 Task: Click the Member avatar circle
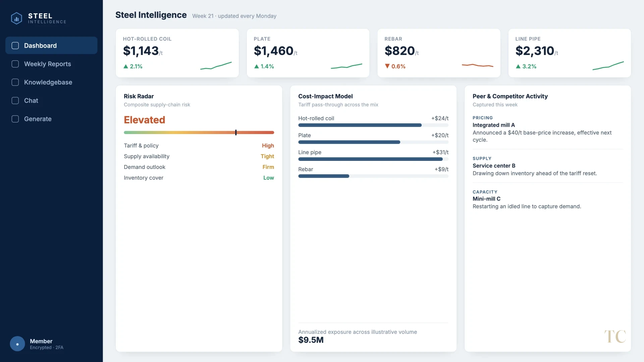click(17, 344)
